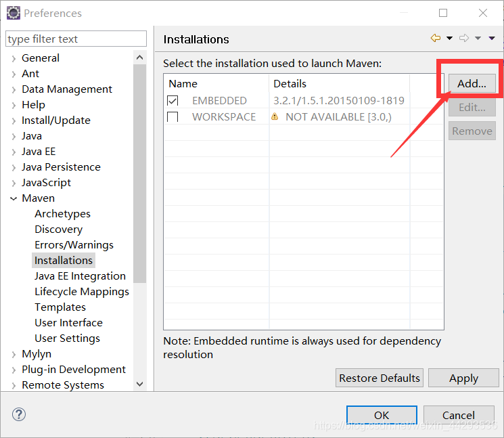The width and height of the screenshot is (504, 438).
Task: Click Restore Defaults button
Action: click(x=380, y=378)
